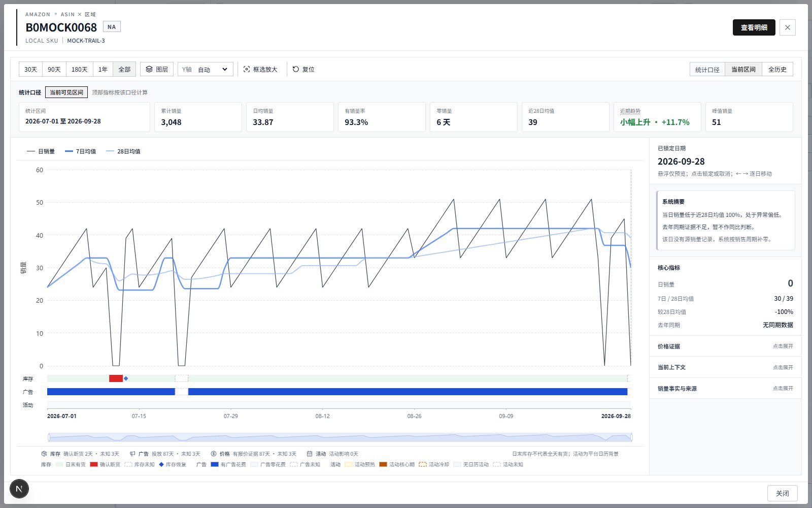The image size is (812, 508).
Task: Click the 峰值销量 51 value
Action: click(716, 122)
